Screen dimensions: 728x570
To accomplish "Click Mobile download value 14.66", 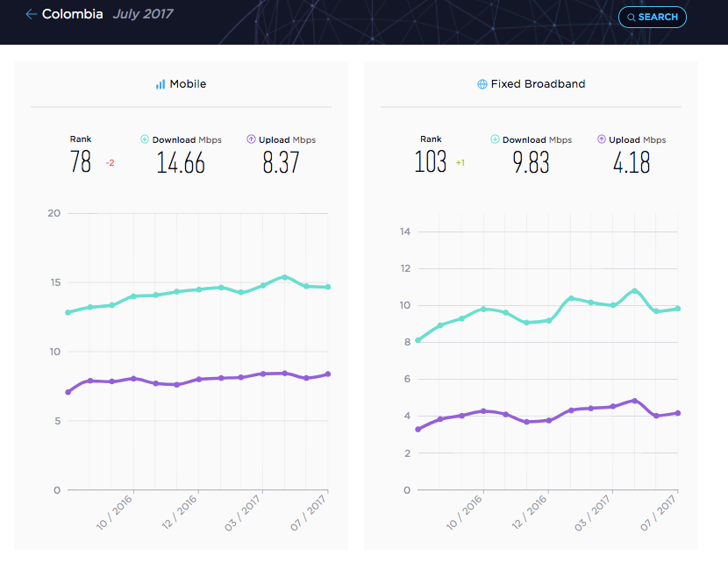I will tap(181, 162).
